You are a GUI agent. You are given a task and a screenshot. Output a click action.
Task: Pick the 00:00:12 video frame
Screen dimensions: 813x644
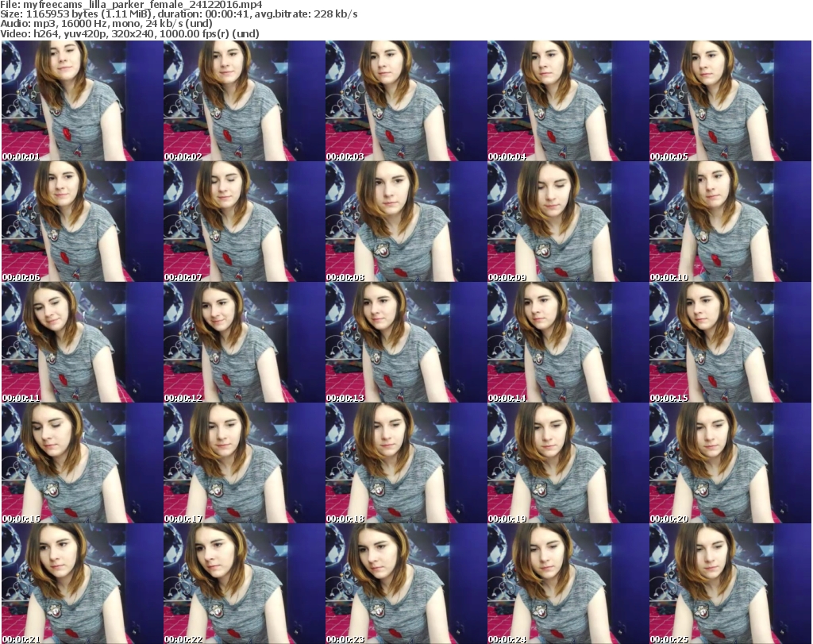pos(245,342)
